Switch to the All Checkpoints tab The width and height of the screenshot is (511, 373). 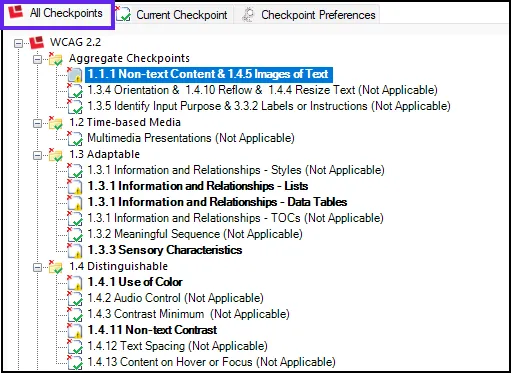(58, 15)
